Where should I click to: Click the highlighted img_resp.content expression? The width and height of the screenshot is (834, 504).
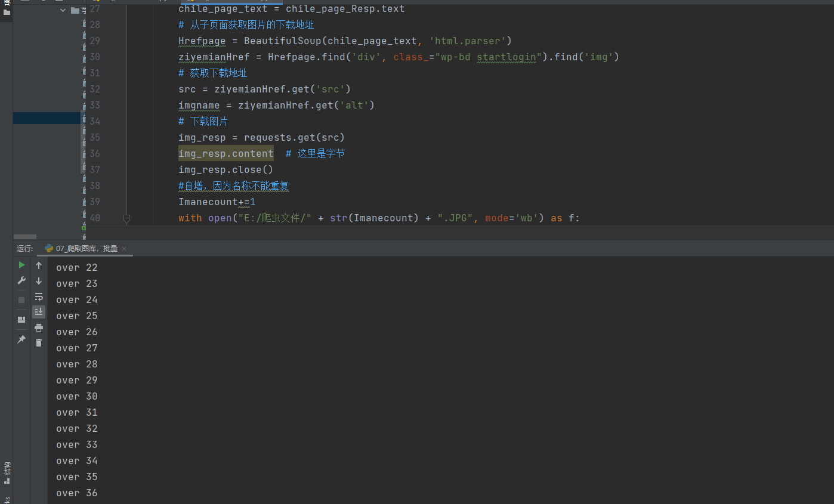226,154
